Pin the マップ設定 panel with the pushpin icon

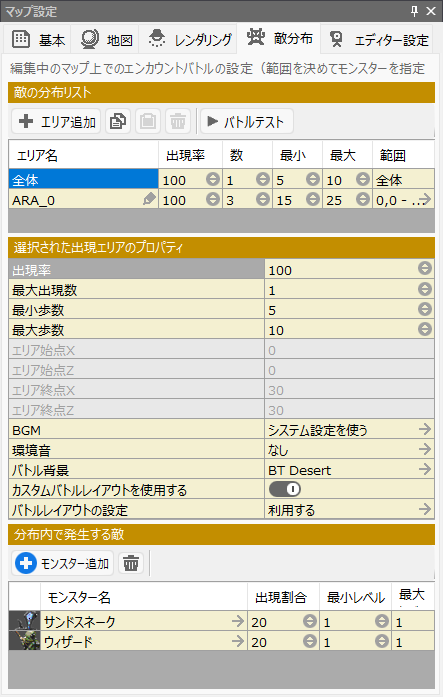pyautogui.click(x=415, y=11)
